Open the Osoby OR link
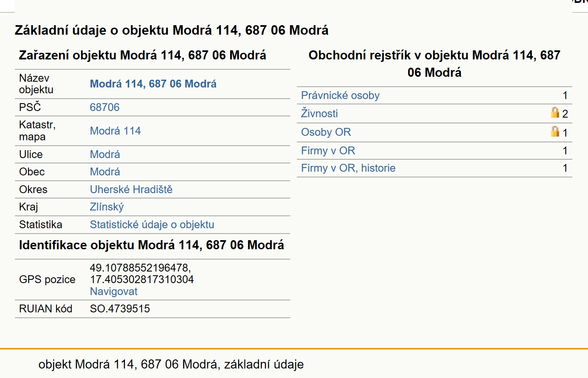This screenshot has width=588, height=378. pos(326,132)
